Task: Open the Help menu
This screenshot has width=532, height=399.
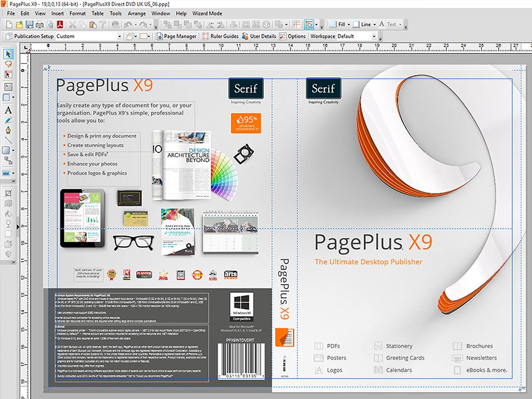Action: pyautogui.click(x=181, y=13)
